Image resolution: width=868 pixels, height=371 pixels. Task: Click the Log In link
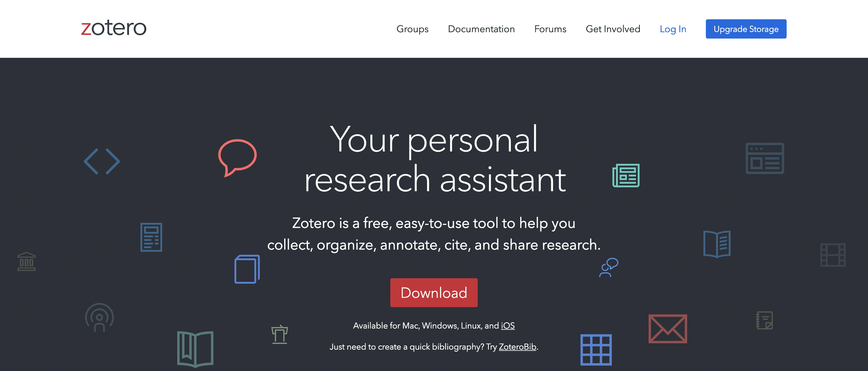673,29
